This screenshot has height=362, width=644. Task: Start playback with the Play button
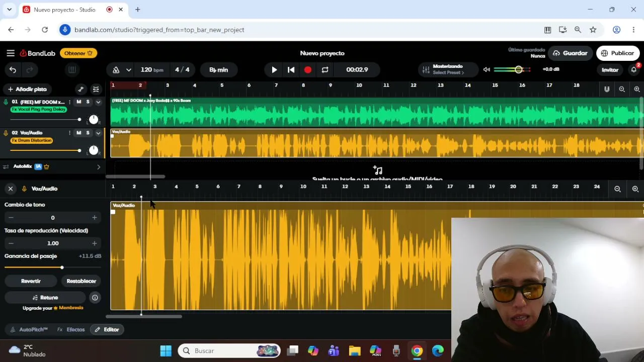(x=274, y=70)
